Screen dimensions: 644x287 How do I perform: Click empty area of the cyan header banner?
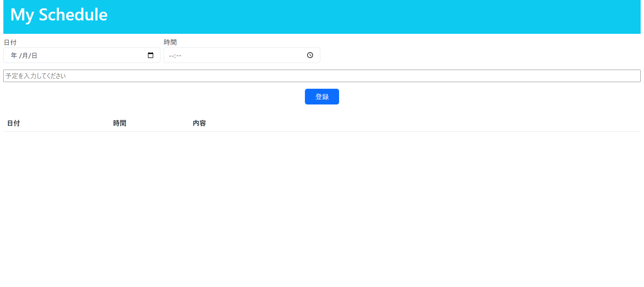[369, 17]
